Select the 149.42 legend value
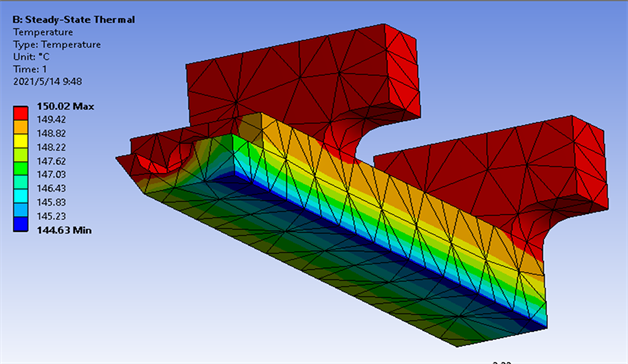 51,120
